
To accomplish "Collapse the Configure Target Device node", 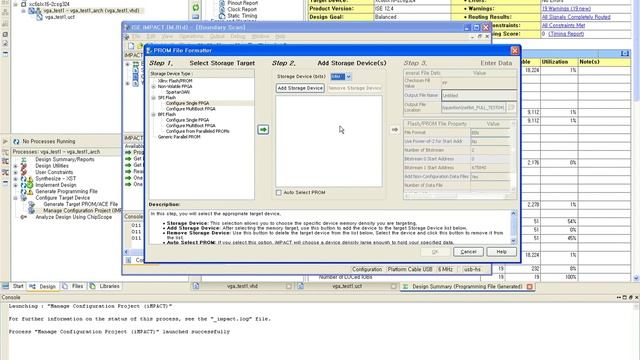I will (16, 198).
